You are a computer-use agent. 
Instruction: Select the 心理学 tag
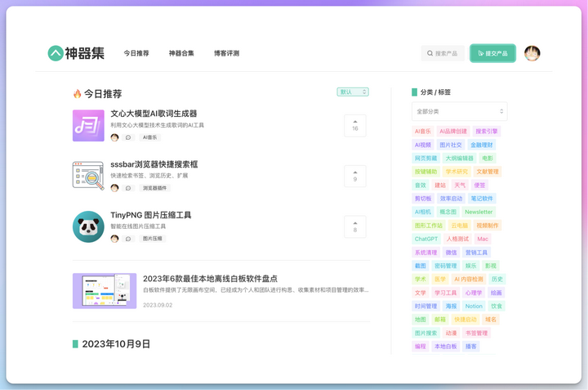474,293
